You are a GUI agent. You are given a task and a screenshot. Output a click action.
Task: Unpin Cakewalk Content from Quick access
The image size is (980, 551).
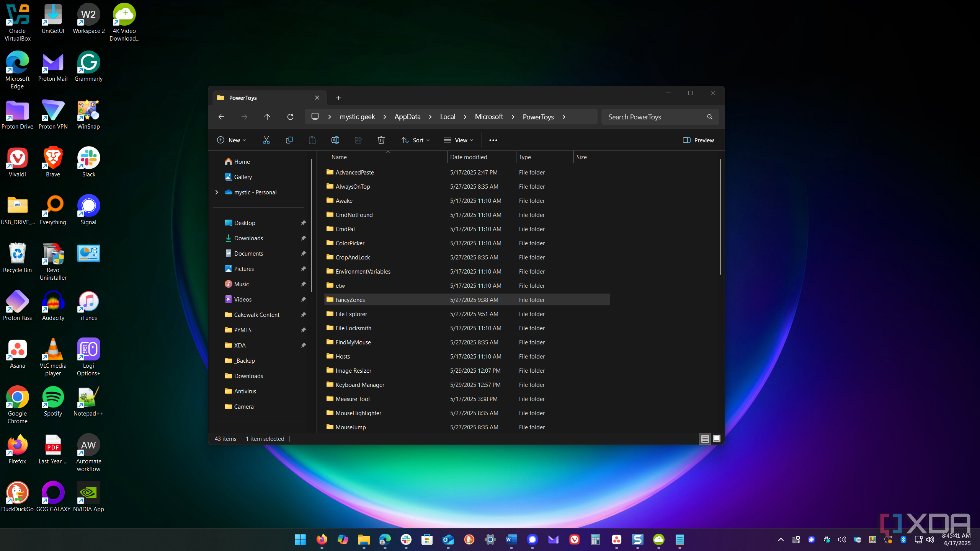click(x=303, y=315)
